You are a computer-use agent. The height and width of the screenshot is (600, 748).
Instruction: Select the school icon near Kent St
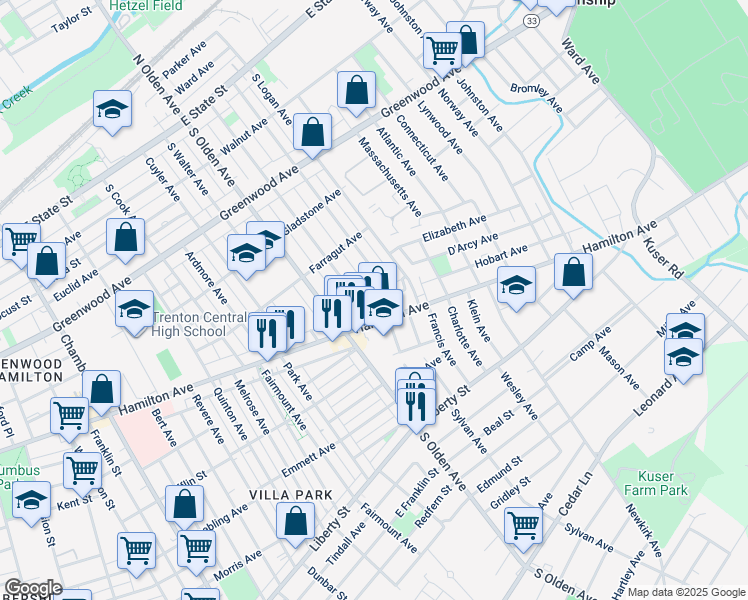click(32, 500)
